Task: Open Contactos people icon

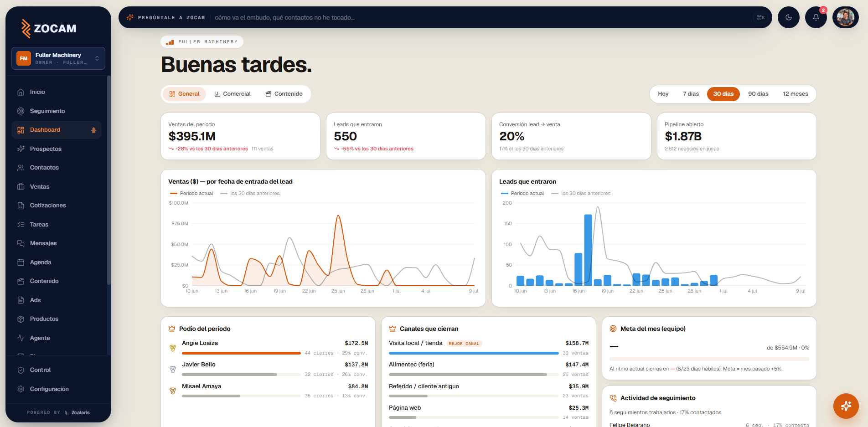Action: 21,168
